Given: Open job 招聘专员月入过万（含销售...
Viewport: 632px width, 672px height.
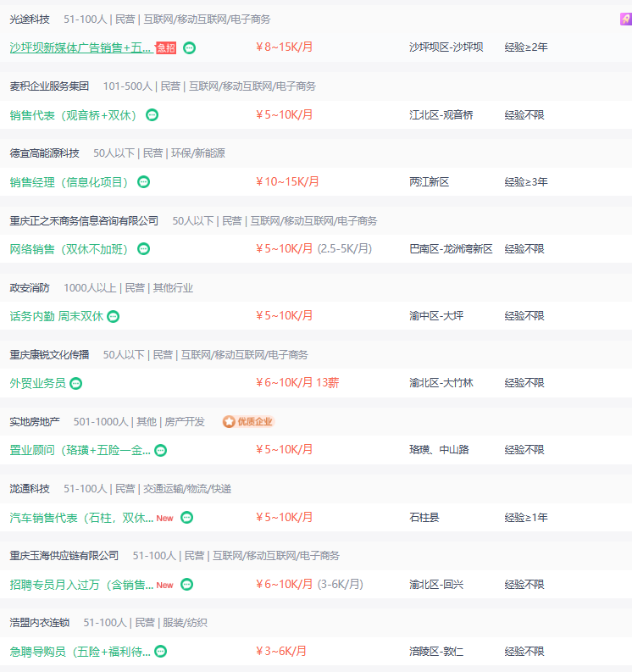Looking at the screenshot, I should pos(81,585).
